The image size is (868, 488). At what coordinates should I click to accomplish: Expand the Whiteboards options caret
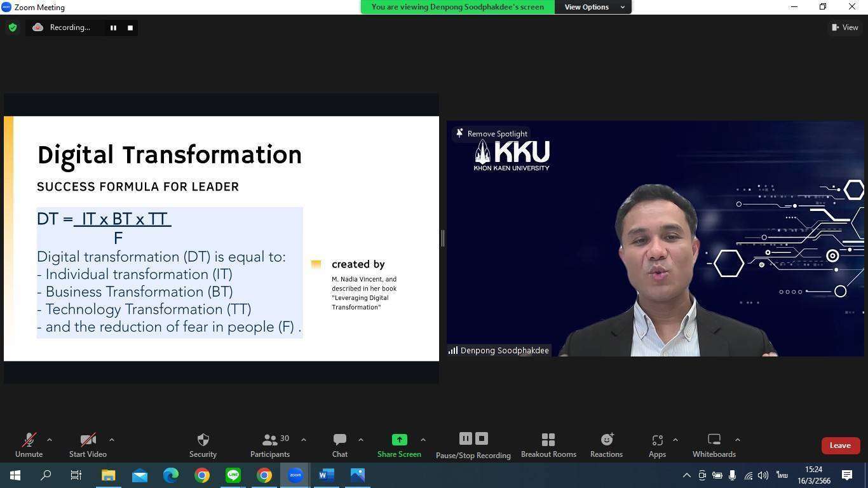tap(737, 440)
